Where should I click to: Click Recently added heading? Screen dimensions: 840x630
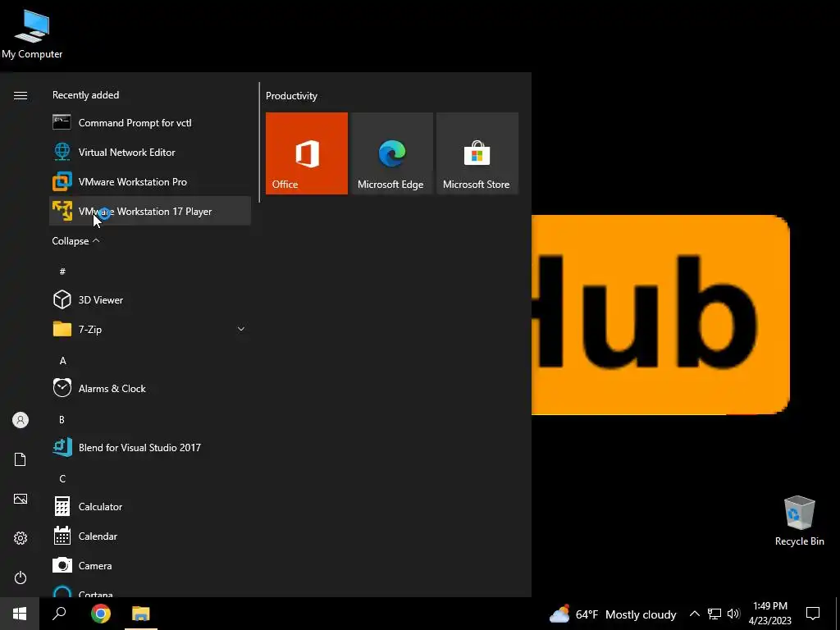click(85, 95)
